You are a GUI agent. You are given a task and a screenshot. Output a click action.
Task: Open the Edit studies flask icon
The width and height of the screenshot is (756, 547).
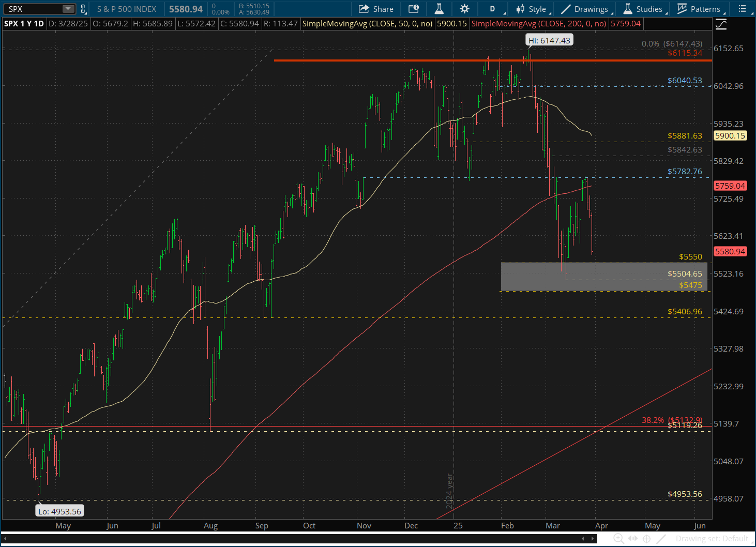(x=439, y=9)
